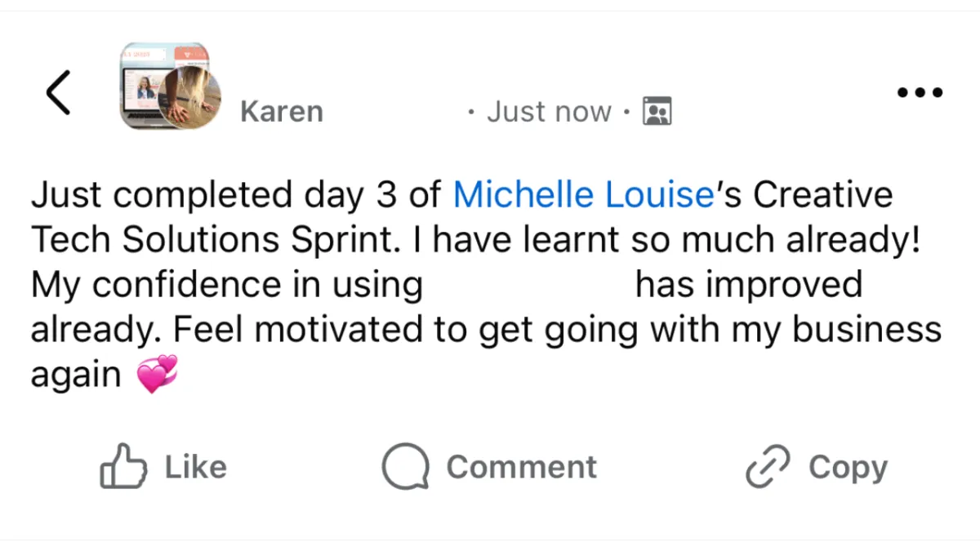980x551 pixels.
Task: Click the Just now timestamp
Action: coord(549,112)
